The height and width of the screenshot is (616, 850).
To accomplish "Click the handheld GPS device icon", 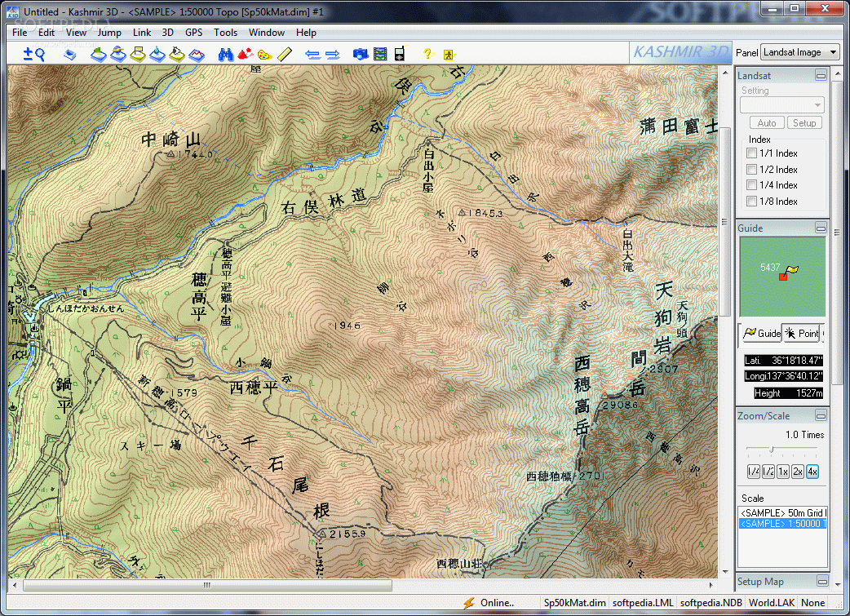I will 400,54.
